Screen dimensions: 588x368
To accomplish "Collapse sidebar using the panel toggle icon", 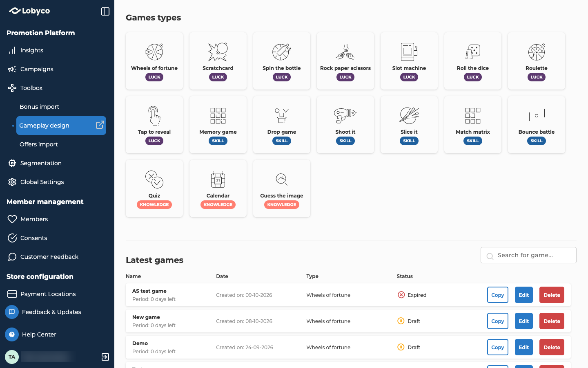I will 105,11.
